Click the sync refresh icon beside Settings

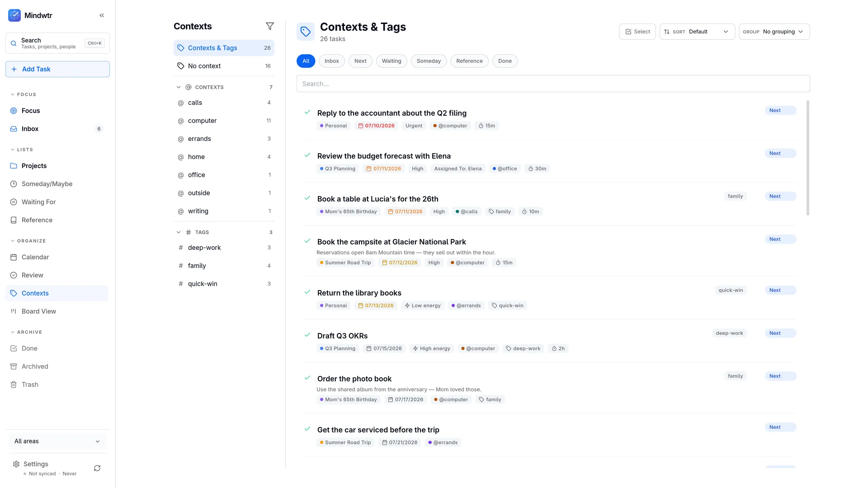click(97, 468)
